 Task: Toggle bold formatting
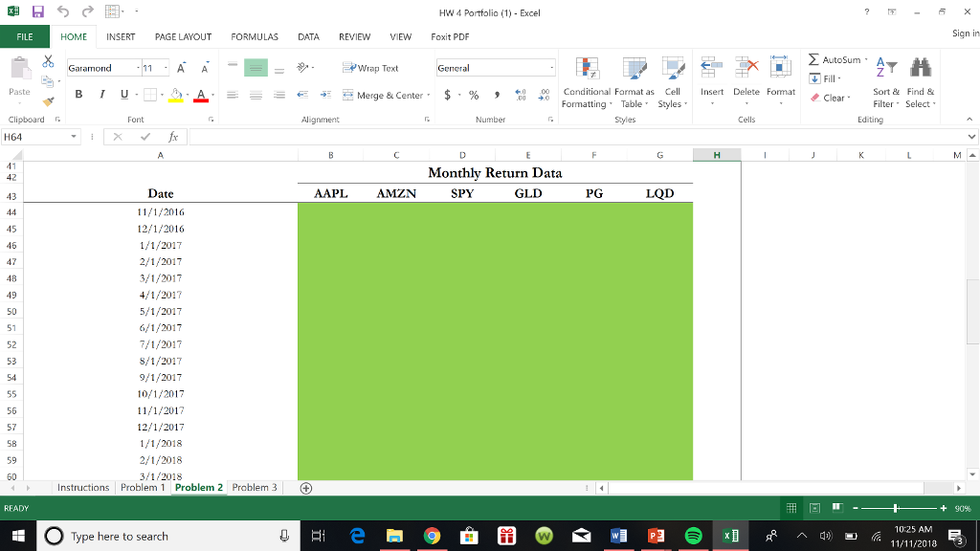(x=78, y=94)
